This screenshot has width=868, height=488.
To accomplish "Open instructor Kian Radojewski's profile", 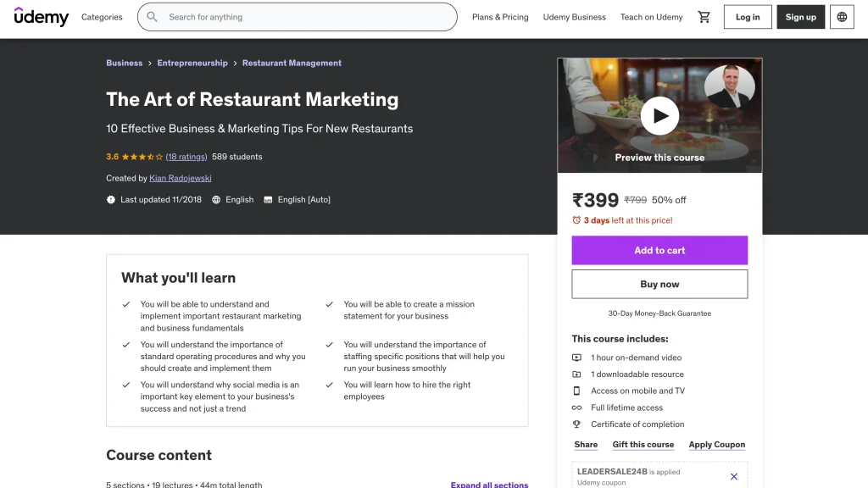I will 181,179.
